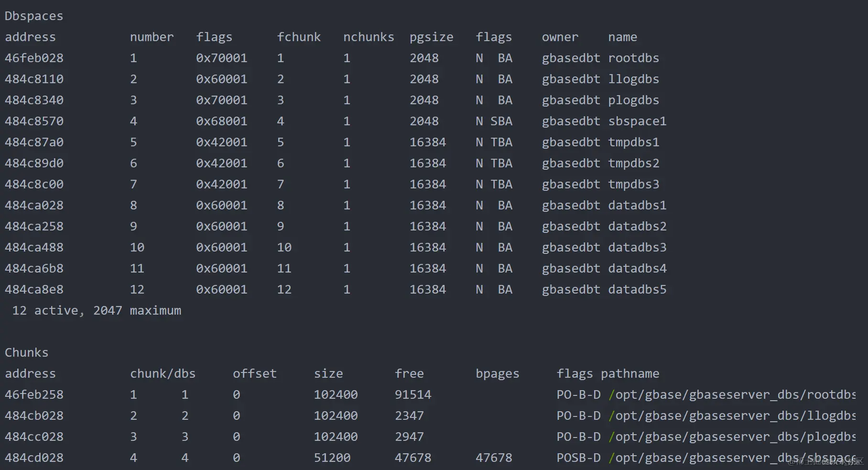Click the dbspace name tmpdbs1
Image resolution: width=868 pixels, height=470 pixels.
(x=633, y=142)
